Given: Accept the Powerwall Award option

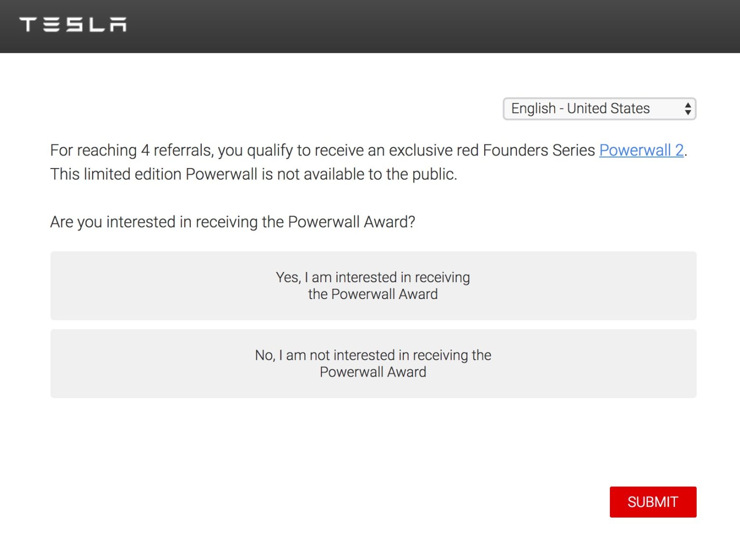Looking at the screenshot, I should pyautogui.click(x=373, y=286).
